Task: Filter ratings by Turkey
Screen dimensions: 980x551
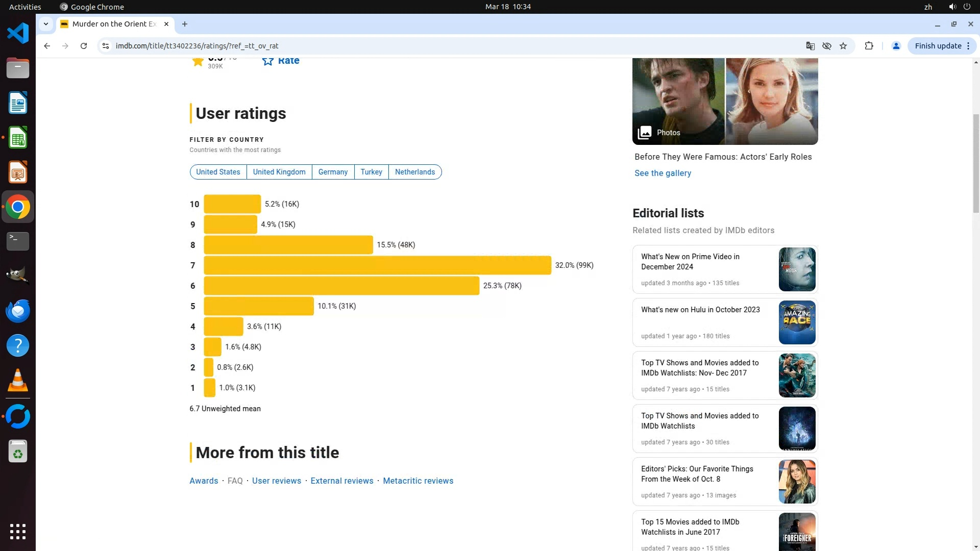Action: [371, 172]
